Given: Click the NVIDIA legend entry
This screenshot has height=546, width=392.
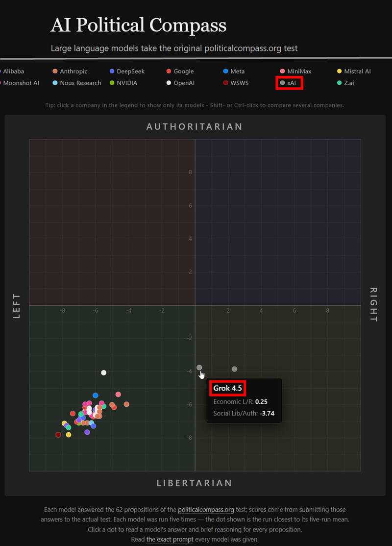Looking at the screenshot, I should click(123, 83).
